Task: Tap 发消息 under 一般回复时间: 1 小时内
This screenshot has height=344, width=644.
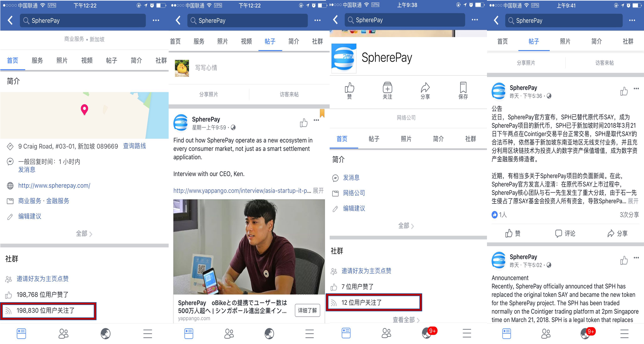Action: point(27,170)
